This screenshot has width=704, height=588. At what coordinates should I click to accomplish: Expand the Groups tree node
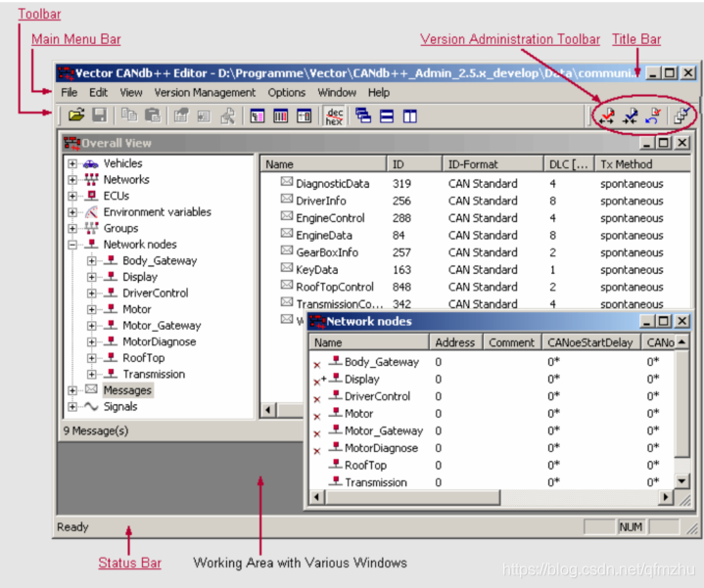72,228
